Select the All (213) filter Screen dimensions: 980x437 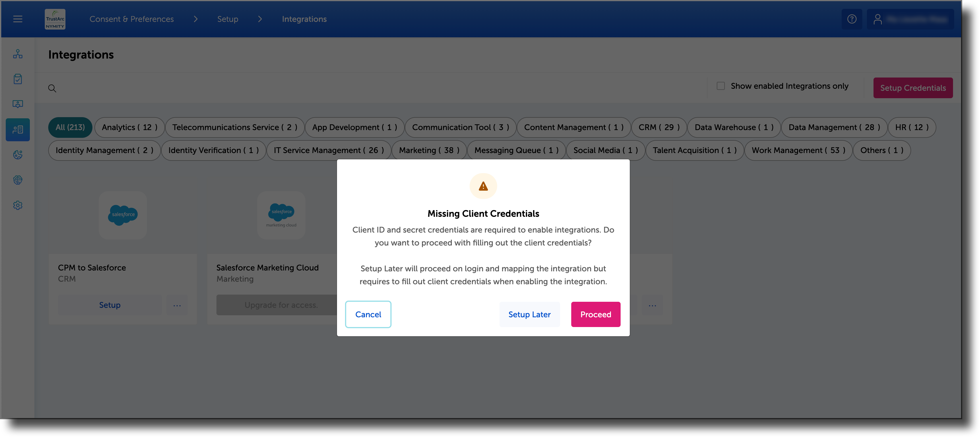[70, 127]
